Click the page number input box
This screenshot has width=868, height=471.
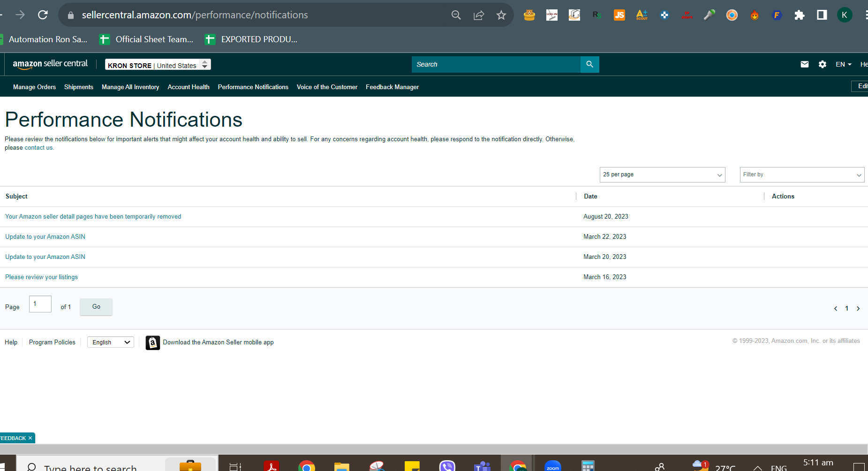click(40, 304)
